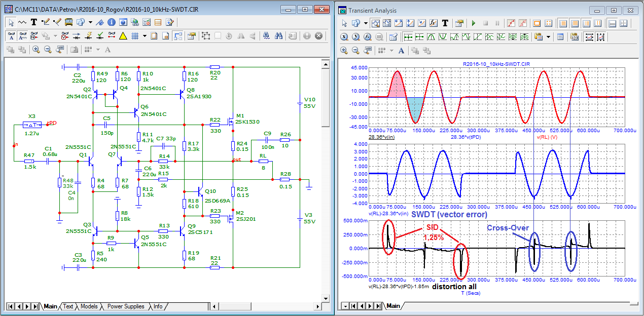Open dropdown arrow next to grid icon
The height and width of the screenshot is (316, 644).
coord(145,36)
